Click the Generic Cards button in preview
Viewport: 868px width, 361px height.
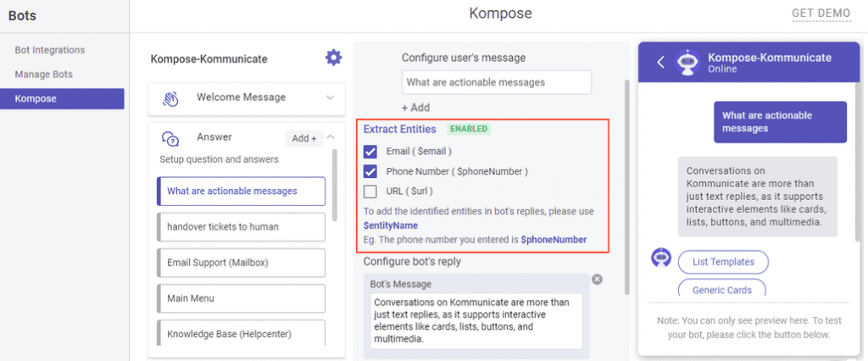(x=722, y=288)
